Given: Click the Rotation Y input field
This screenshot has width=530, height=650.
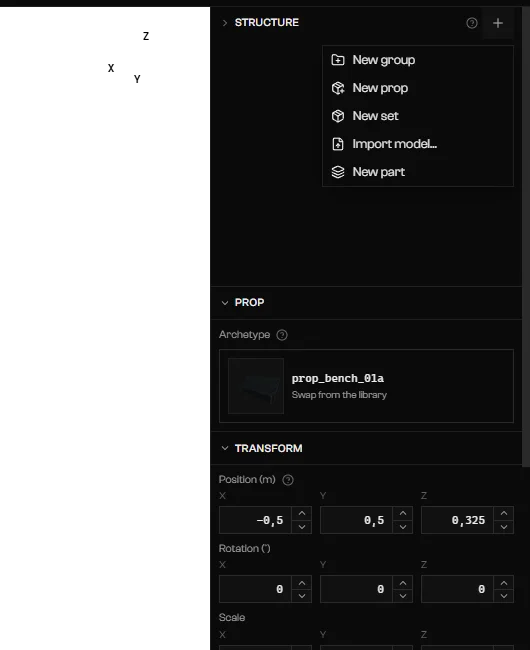Looking at the screenshot, I should coord(356,589).
